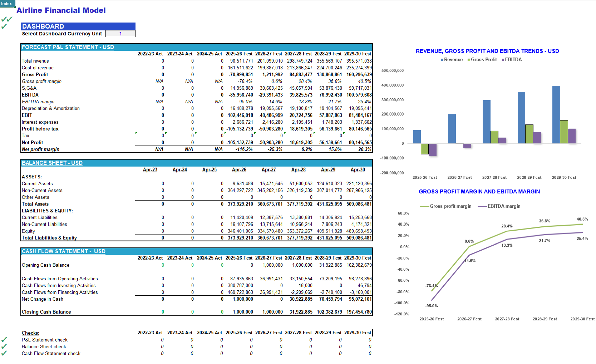This screenshot has height=364, width=596.
Task: Click the single checkmark left of DASHBOARD
Action: pyautogui.click(x=4, y=26)
